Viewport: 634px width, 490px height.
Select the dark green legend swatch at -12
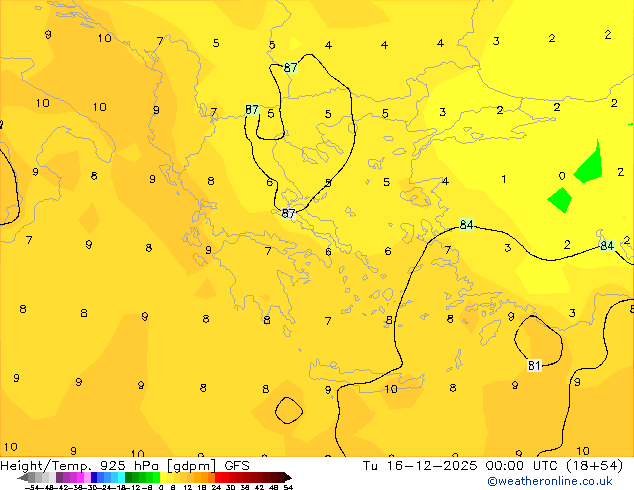[129, 477]
